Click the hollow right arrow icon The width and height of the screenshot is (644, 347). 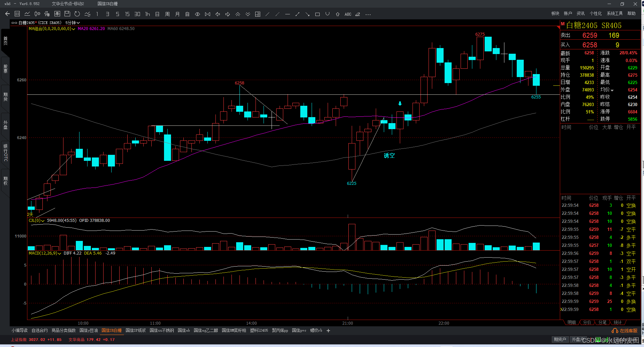(x=228, y=14)
